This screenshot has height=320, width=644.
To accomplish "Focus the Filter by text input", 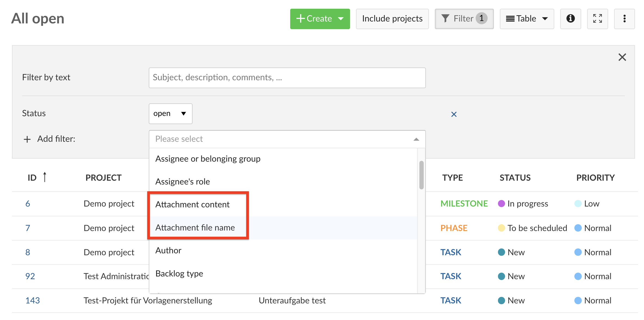I will click(287, 78).
